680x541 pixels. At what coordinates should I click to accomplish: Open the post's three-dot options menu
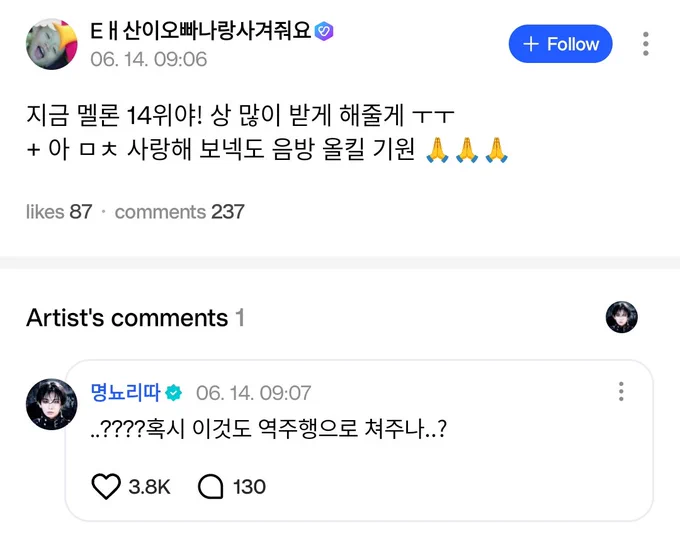pos(646,44)
